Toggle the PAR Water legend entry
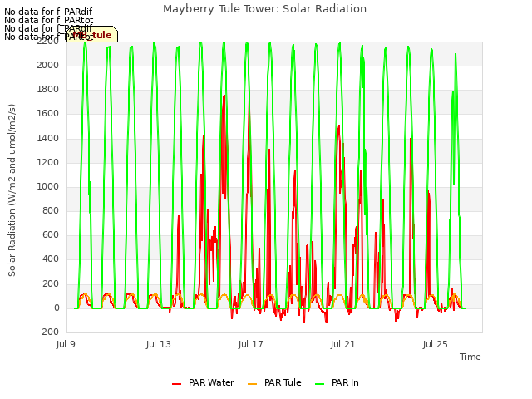The width and height of the screenshot is (532, 399). (203, 382)
